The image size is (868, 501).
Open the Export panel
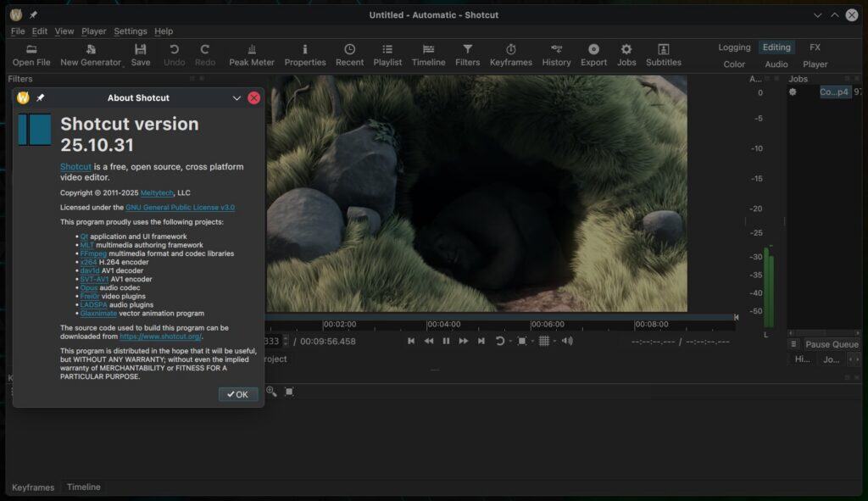click(x=593, y=53)
